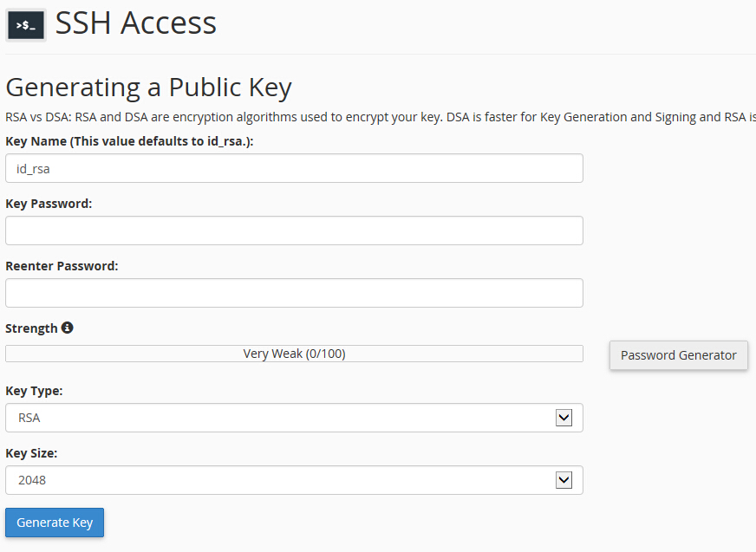756x552 pixels.
Task: Click the Strength info icon
Action: point(68,328)
